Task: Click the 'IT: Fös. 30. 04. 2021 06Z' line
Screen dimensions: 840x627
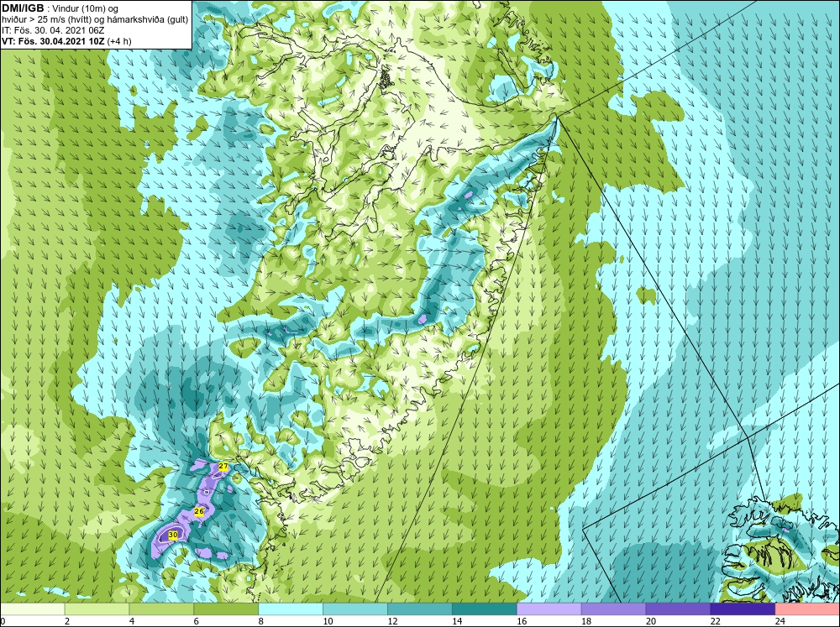Action: (x=53, y=30)
